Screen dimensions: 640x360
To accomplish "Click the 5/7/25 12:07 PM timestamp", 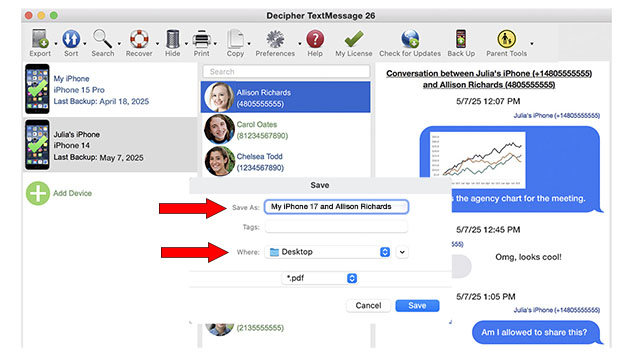I will click(x=488, y=101).
